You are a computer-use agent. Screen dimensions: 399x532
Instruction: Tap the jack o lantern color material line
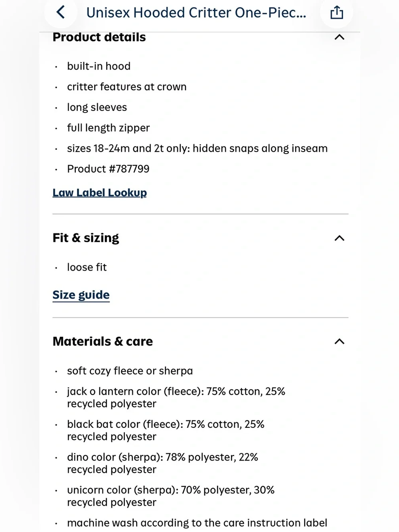pos(176,398)
